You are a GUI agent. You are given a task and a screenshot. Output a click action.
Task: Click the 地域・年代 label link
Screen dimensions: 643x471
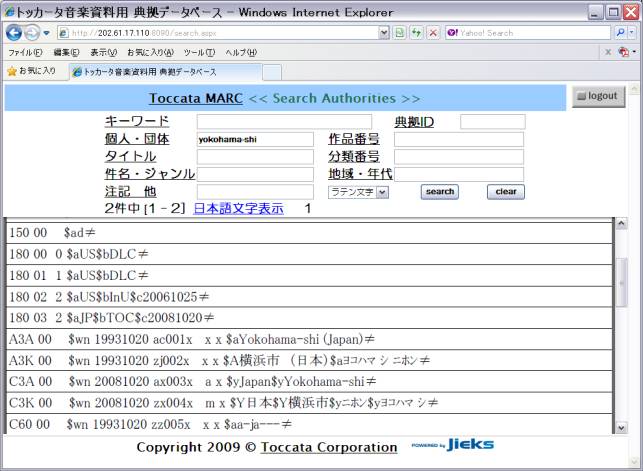[360, 174]
